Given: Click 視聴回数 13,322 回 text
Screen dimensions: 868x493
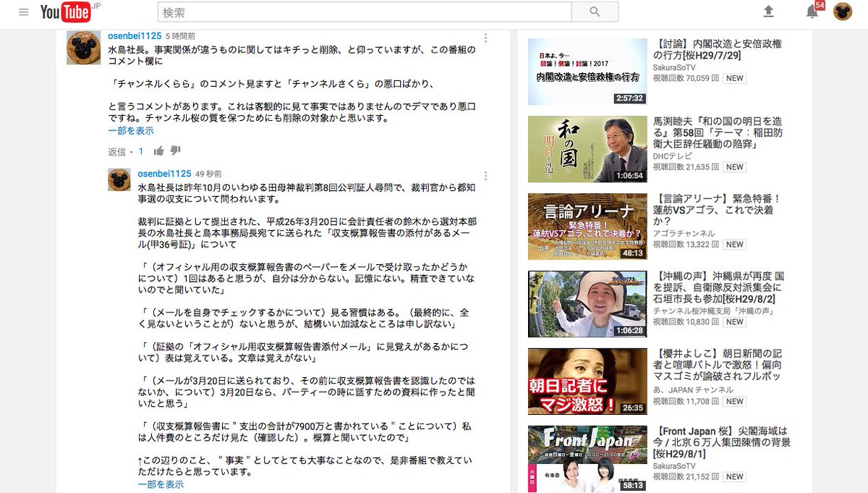Looking at the screenshot, I should tap(686, 244).
